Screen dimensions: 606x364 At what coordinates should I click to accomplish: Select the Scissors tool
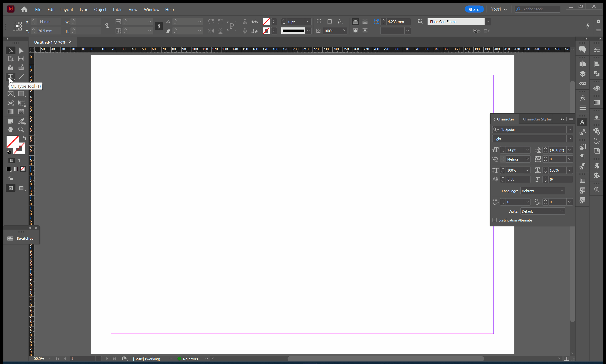11,103
